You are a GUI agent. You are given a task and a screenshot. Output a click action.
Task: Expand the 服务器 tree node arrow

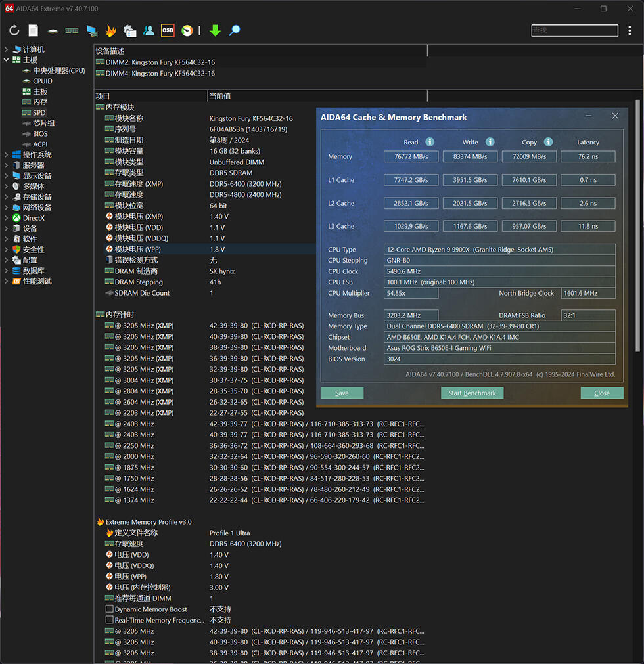[7, 165]
